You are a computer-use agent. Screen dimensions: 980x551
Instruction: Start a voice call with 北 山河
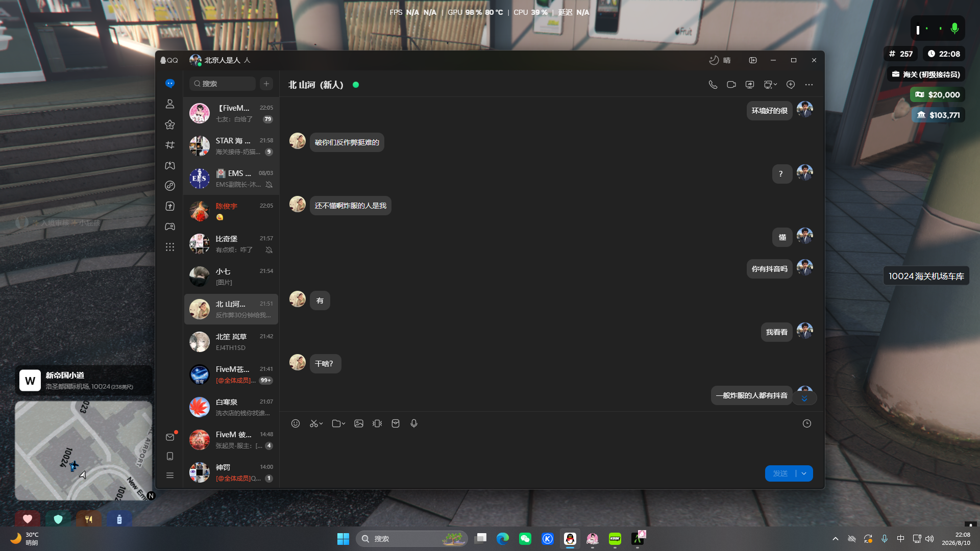click(713, 85)
